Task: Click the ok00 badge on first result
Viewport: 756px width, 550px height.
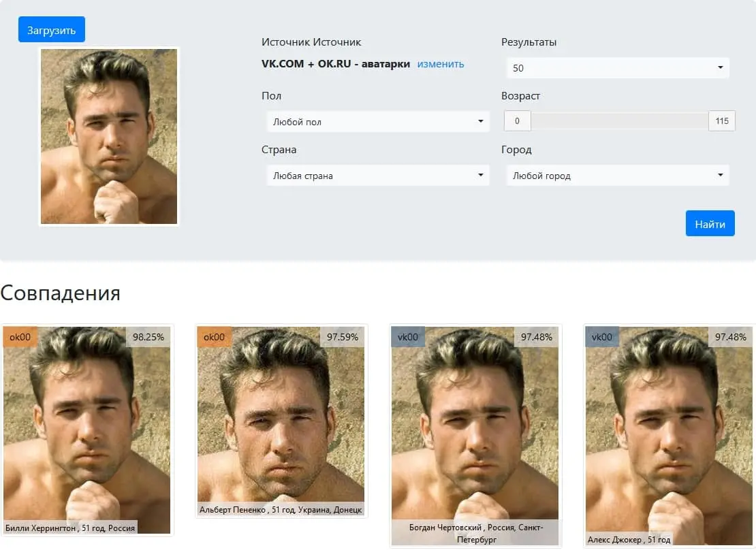Action: pos(20,337)
